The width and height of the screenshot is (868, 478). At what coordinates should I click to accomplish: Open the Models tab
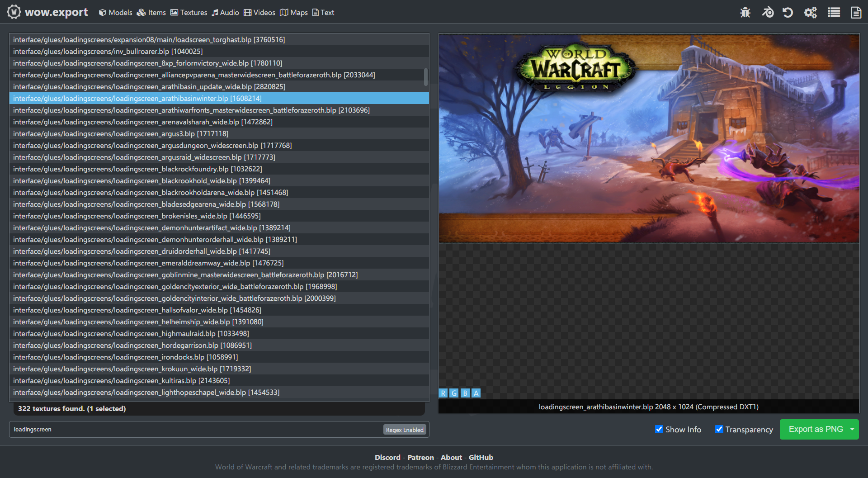[115, 13]
